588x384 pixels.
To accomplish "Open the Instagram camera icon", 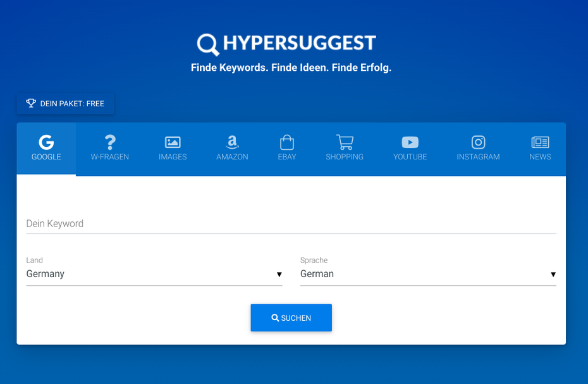I will pyautogui.click(x=478, y=142).
